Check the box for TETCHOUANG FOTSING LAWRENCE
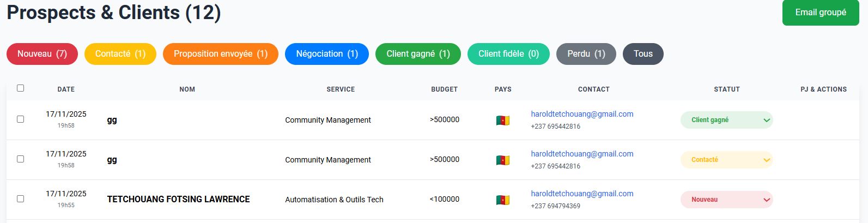 click(x=21, y=199)
